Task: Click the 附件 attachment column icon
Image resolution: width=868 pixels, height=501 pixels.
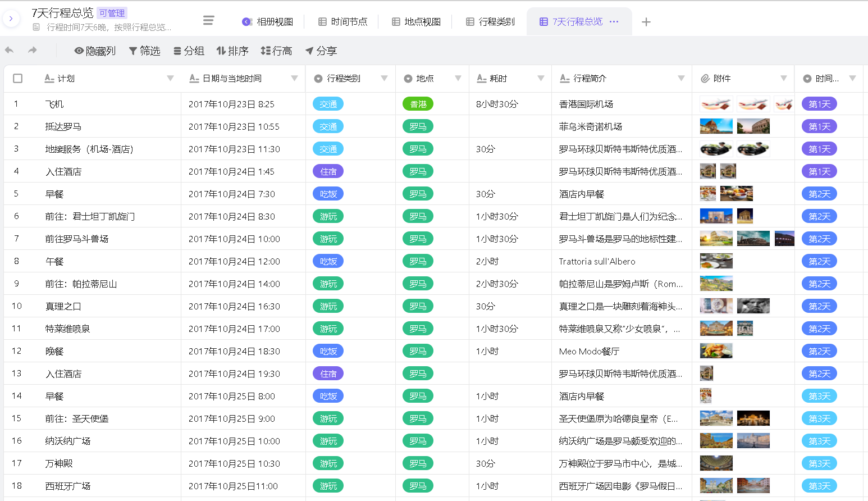Action: (705, 79)
